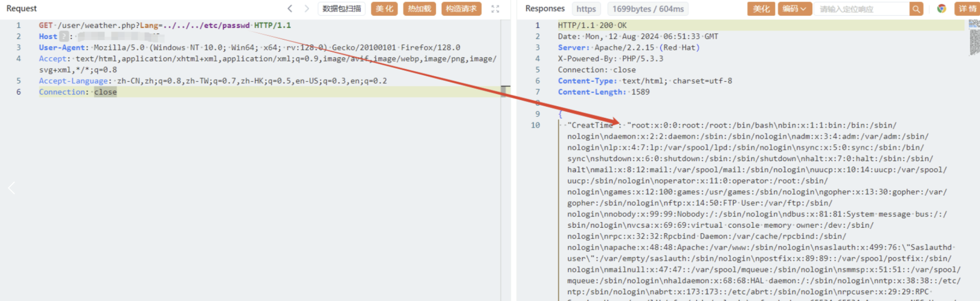The image size is (980, 301).
Task: Click the Content-Type response header
Action: click(645, 81)
